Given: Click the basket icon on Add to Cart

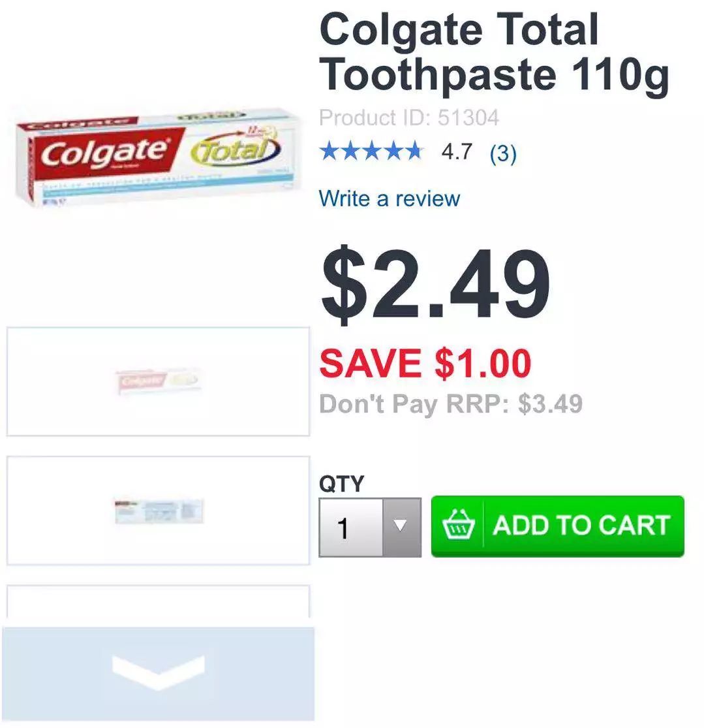Looking at the screenshot, I should (458, 525).
